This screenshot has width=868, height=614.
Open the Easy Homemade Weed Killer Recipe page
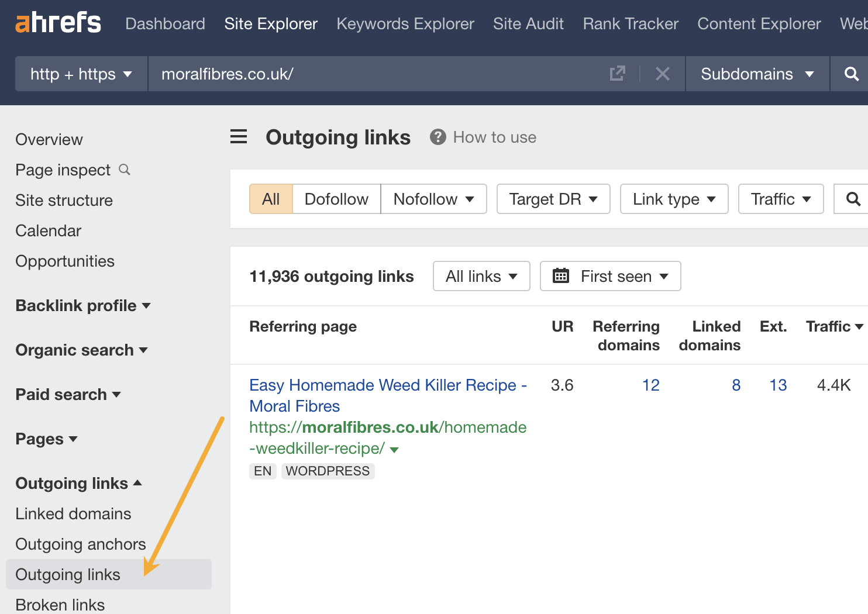388,395
